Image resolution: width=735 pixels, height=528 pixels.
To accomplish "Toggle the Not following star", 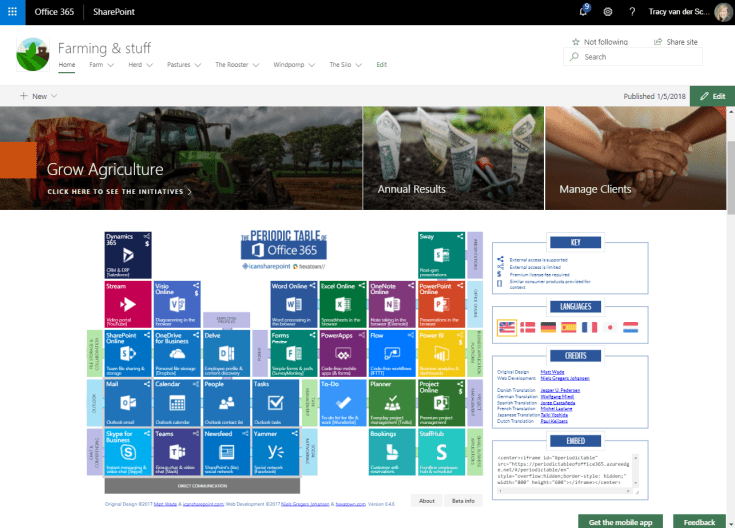I will pyautogui.click(x=573, y=42).
